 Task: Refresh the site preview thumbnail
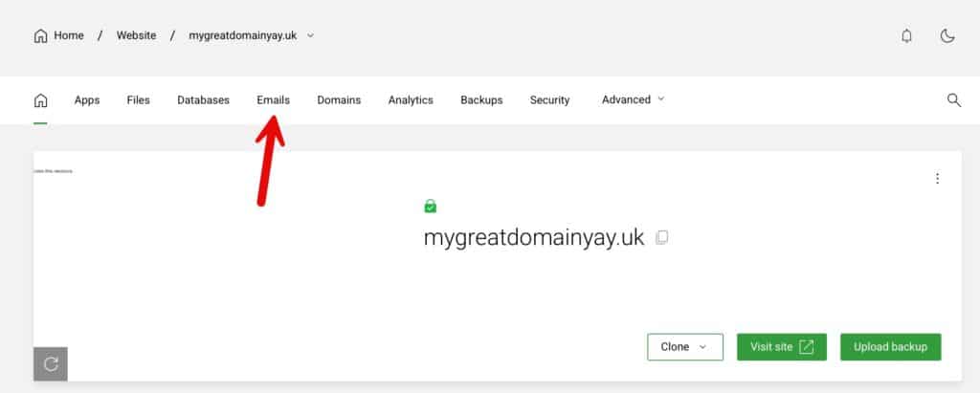coord(51,363)
